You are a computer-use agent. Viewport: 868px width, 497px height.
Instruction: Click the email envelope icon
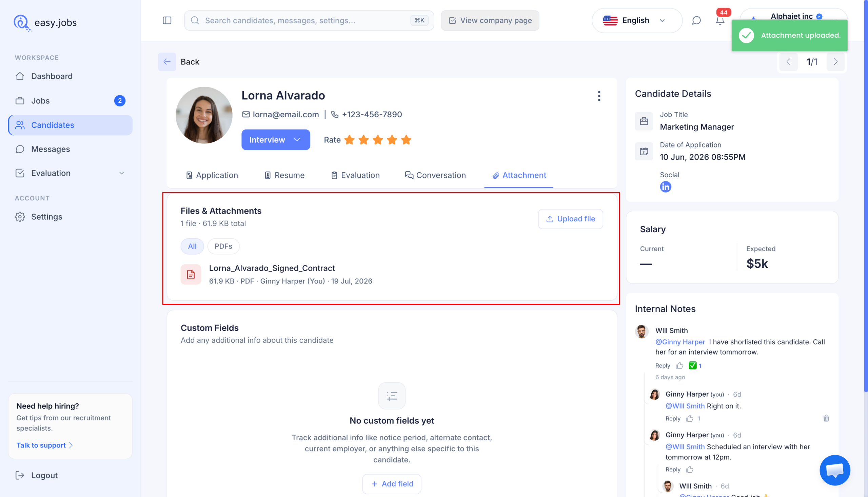click(246, 114)
